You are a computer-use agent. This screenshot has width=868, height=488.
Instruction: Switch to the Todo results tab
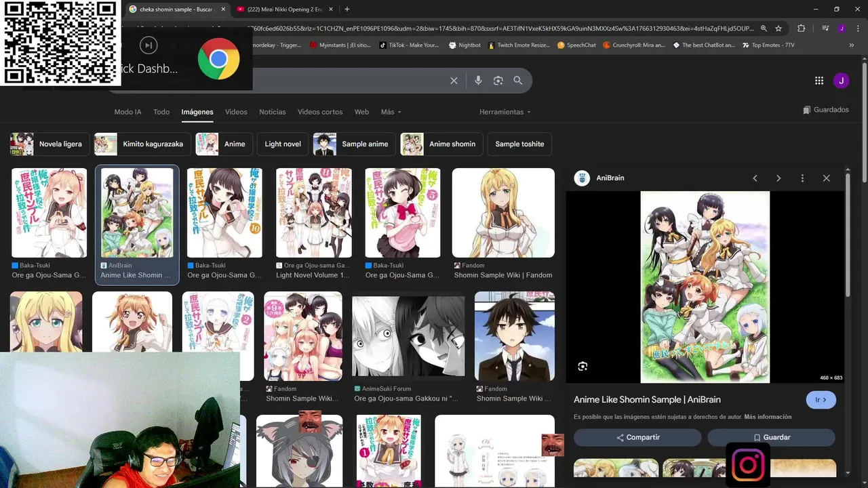161,112
